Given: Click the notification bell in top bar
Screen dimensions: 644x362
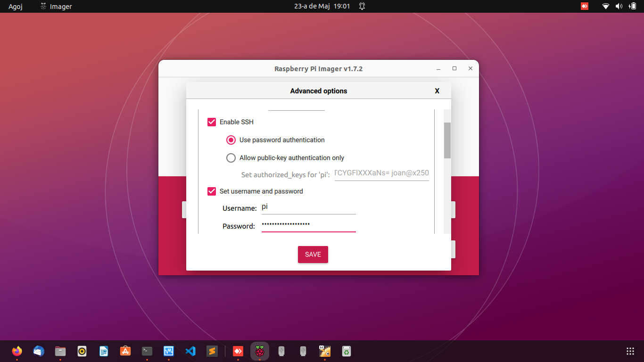Looking at the screenshot, I should [362, 6].
